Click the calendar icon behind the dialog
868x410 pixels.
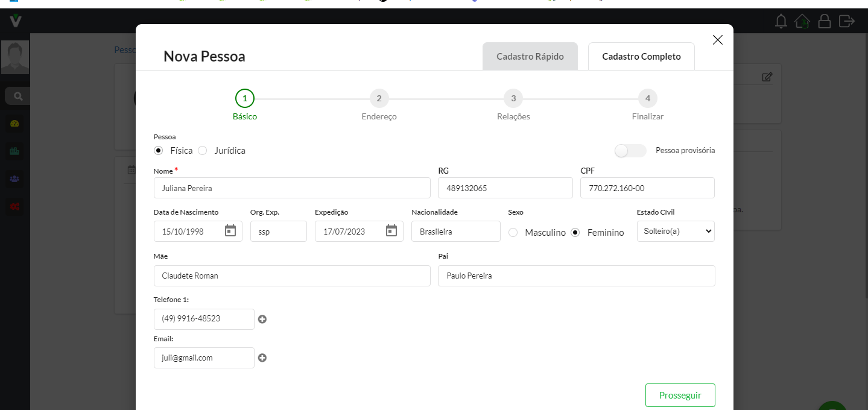tap(131, 170)
